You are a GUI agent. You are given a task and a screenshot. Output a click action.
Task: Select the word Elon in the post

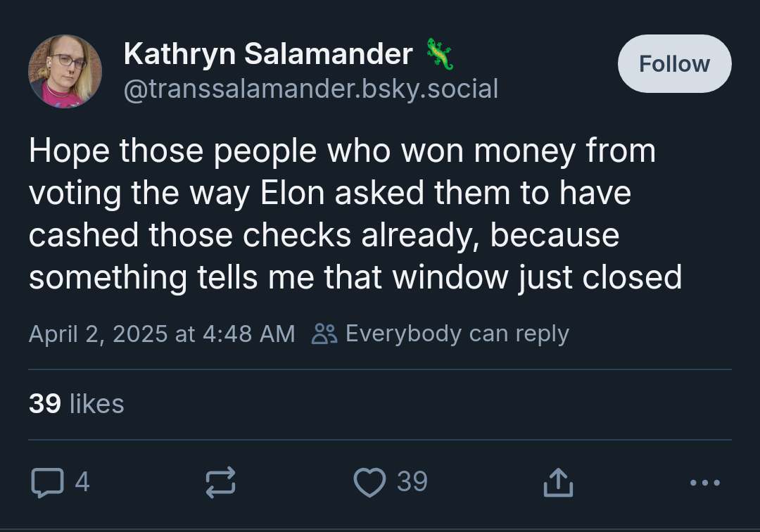[292, 193]
